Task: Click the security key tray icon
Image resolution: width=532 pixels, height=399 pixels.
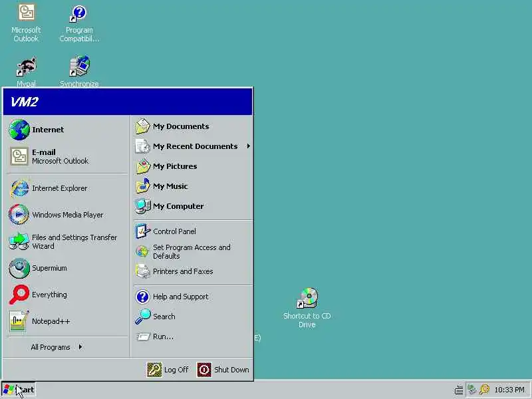Action: [x=485, y=390]
